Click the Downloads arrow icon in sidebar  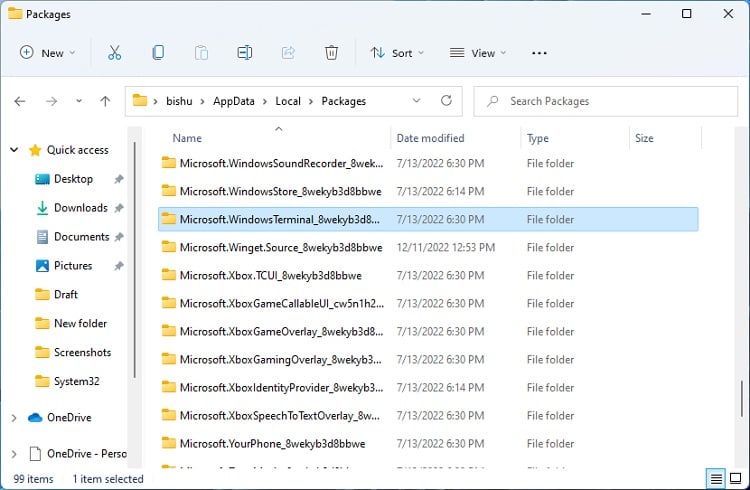tap(42, 208)
